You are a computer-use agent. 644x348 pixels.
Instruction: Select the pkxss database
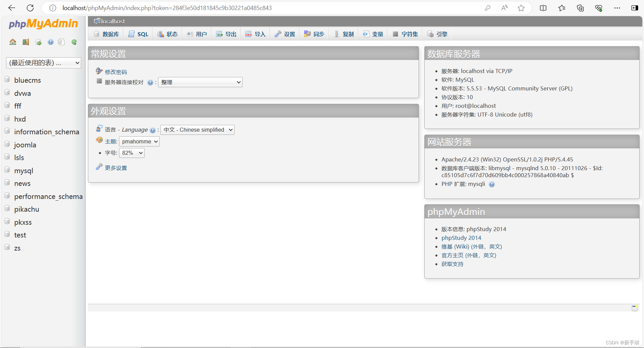coord(23,222)
